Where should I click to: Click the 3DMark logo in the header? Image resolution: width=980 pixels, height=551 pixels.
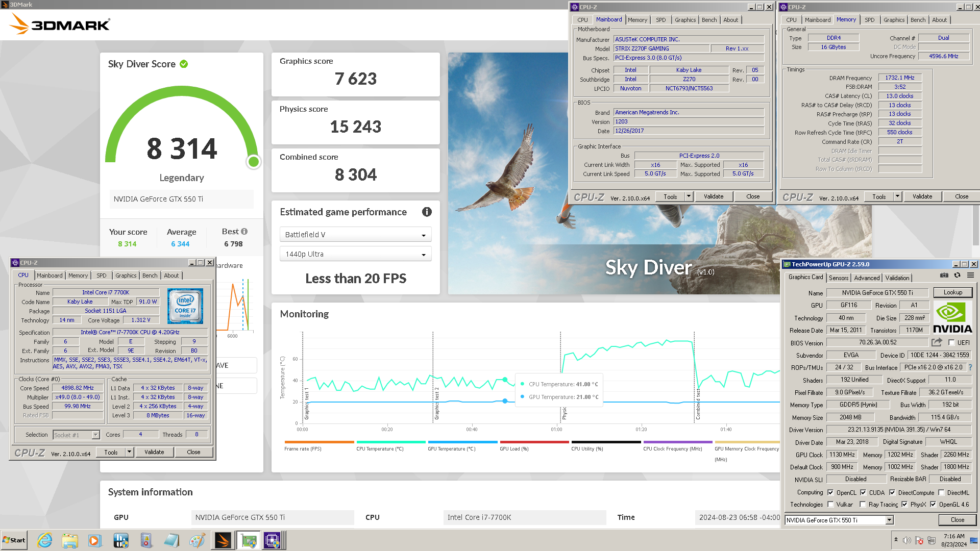pos(60,24)
